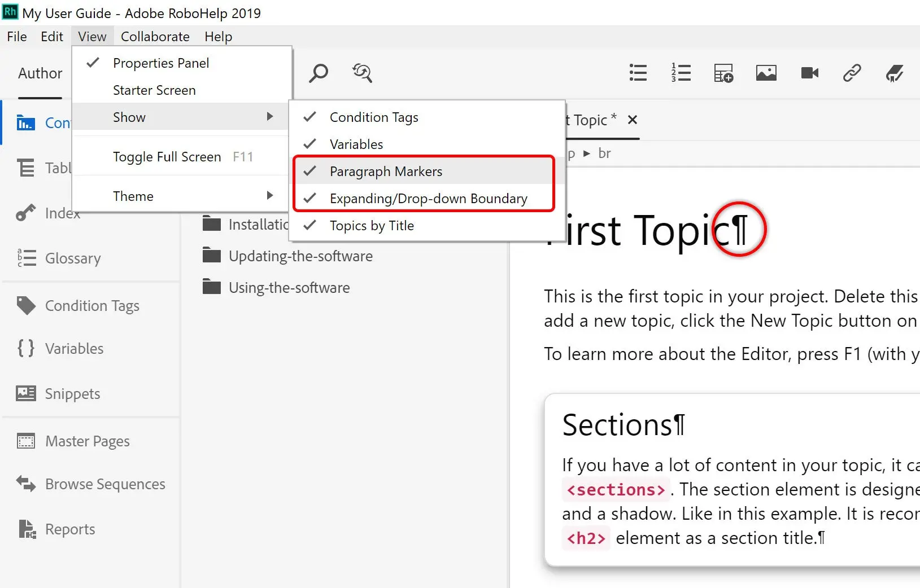
Task: Open the Help menu
Action: [218, 36]
